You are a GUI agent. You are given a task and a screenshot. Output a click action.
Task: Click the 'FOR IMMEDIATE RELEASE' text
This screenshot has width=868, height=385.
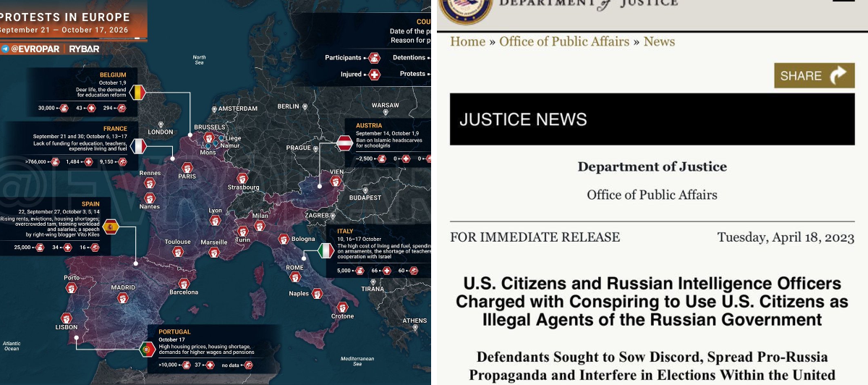tap(535, 237)
